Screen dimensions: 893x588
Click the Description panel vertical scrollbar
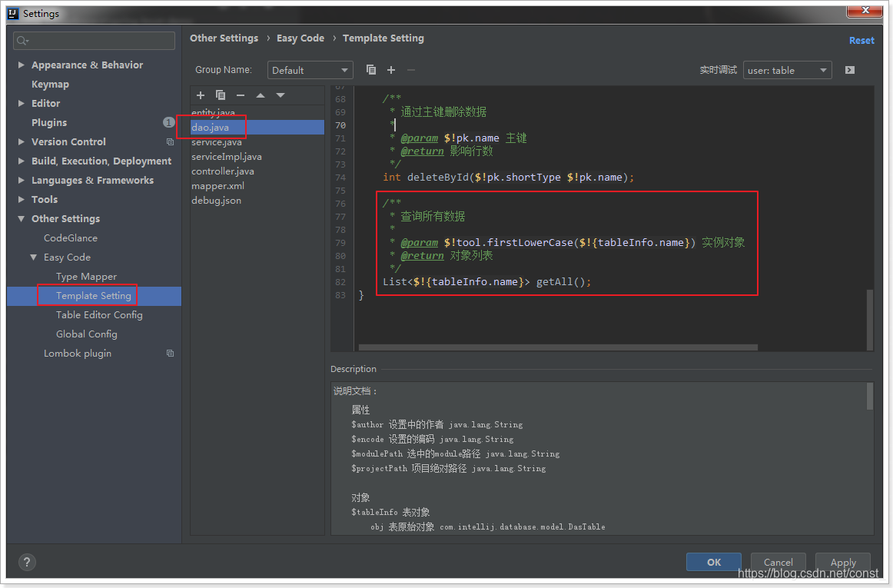(870, 396)
